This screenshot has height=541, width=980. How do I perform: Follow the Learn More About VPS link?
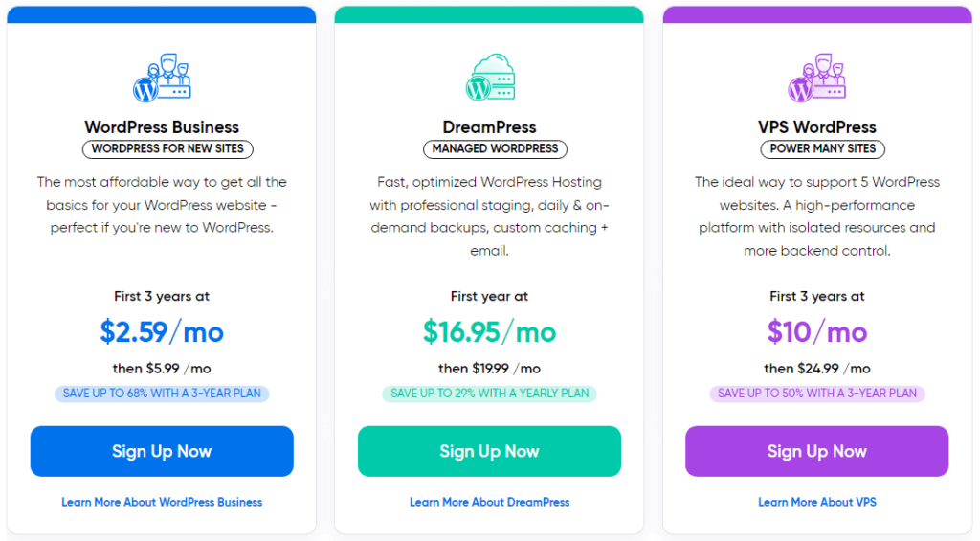[816, 502]
